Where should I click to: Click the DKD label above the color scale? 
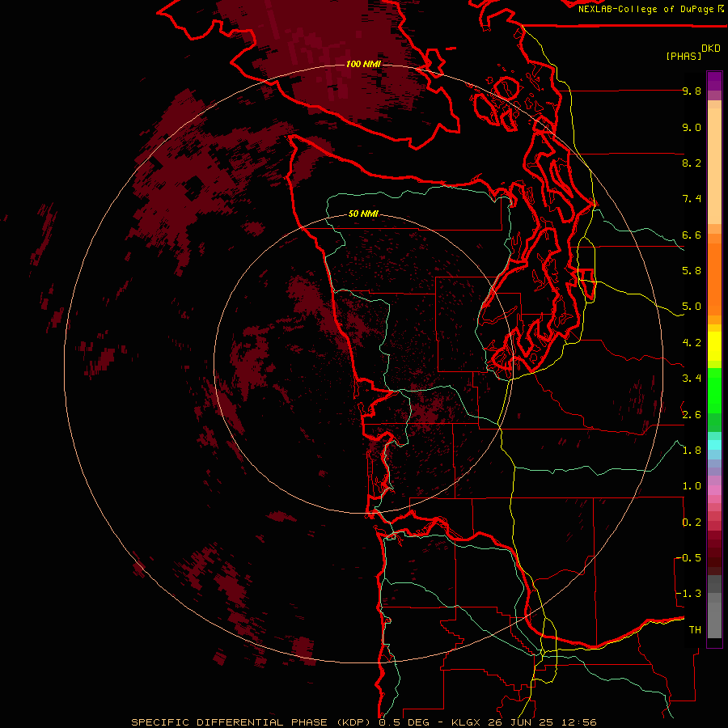(711, 49)
